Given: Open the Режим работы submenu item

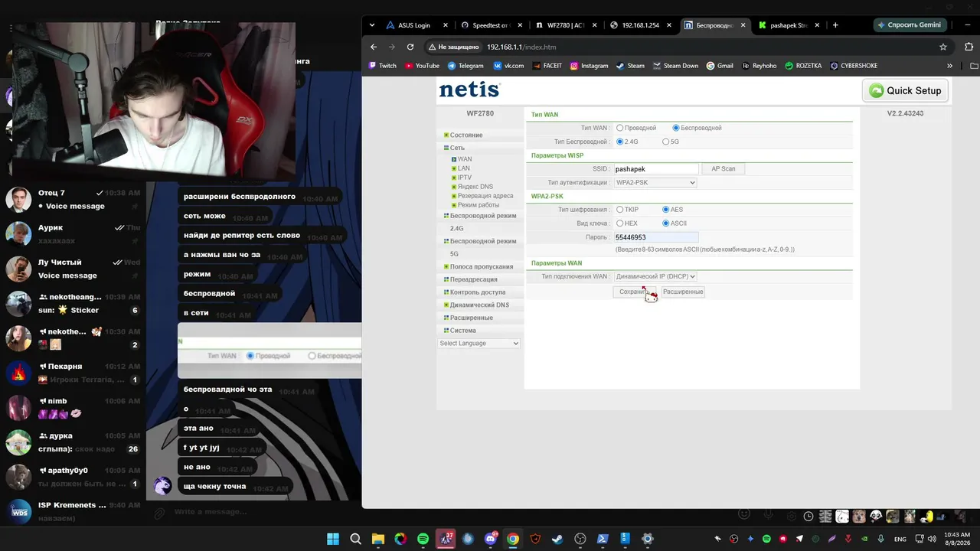Looking at the screenshot, I should point(479,205).
